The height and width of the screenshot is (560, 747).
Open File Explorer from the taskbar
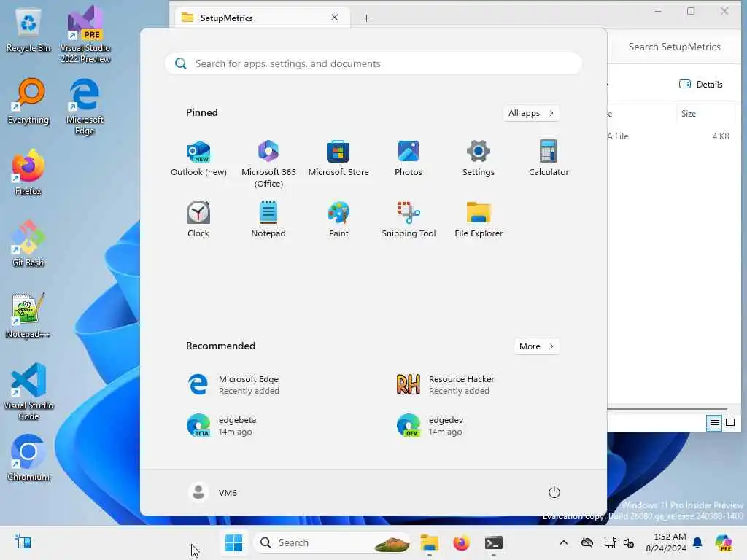click(x=429, y=542)
